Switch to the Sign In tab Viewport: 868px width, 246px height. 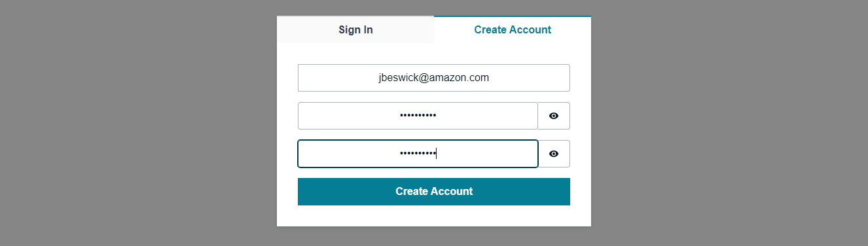tap(355, 29)
